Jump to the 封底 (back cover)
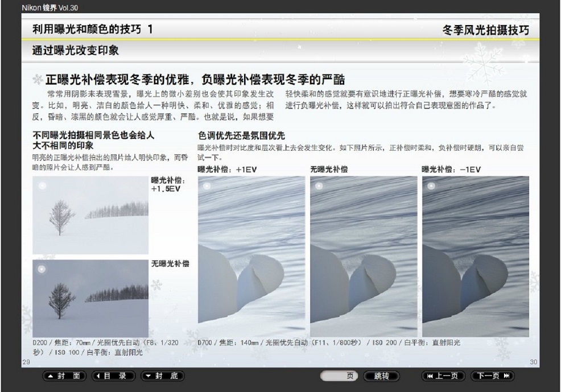561x392 pixels. click(x=163, y=376)
